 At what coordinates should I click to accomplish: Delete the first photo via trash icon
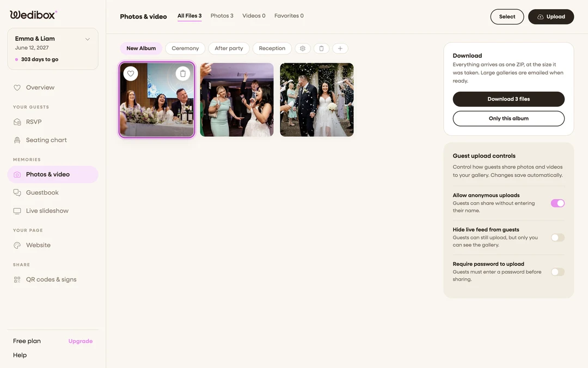(182, 74)
